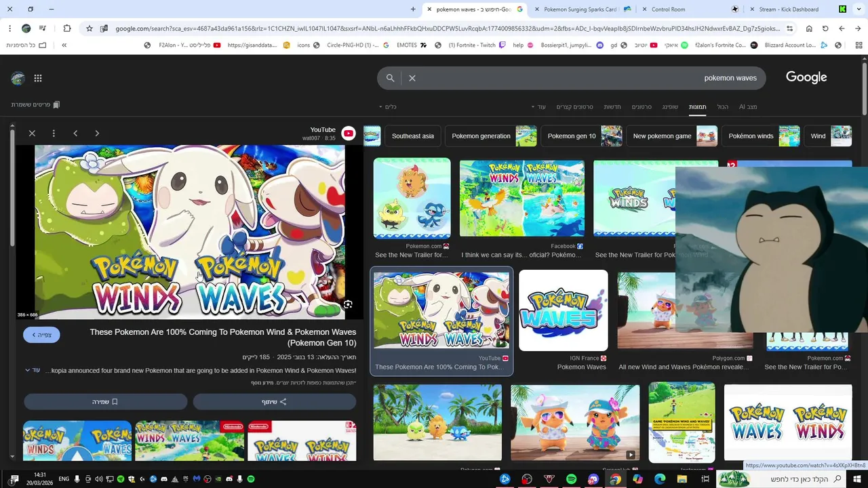The width and height of the screenshot is (868, 488).
Task: Click the preview title These Pokemon Are 100% Coming
Action: pyautogui.click(x=222, y=338)
